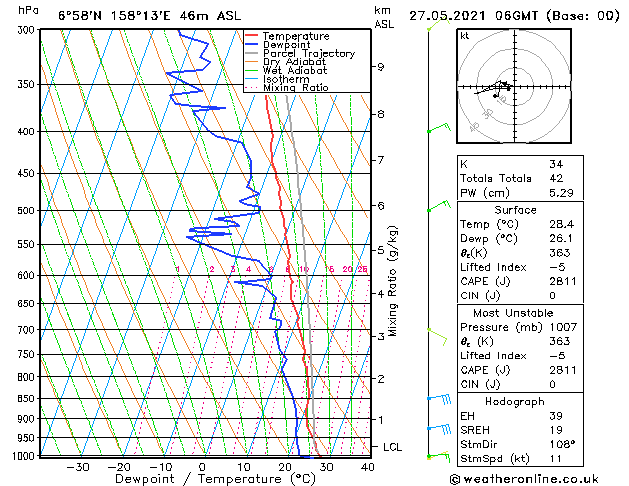Click the gray Parcel Trajectory legend line

(251, 53)
